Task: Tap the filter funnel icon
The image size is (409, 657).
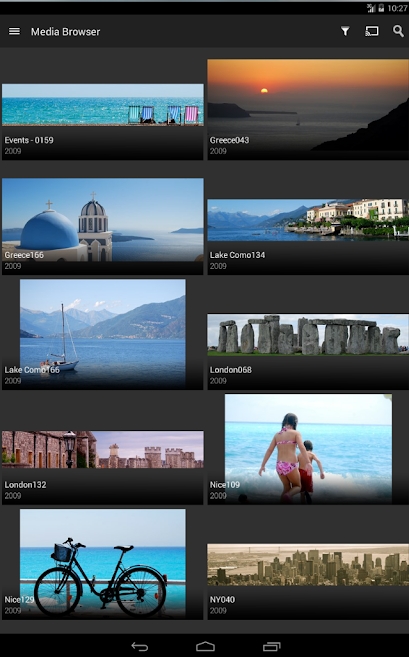Action: 345,31
